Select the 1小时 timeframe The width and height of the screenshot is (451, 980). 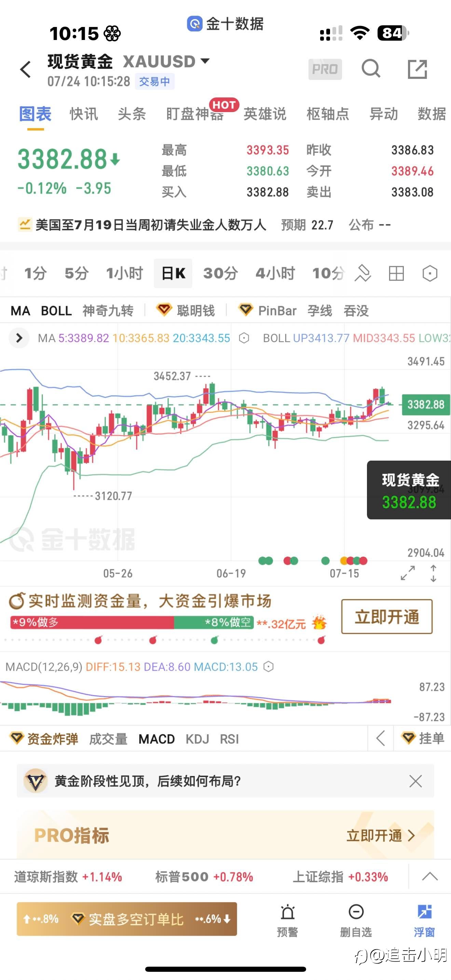124,273
